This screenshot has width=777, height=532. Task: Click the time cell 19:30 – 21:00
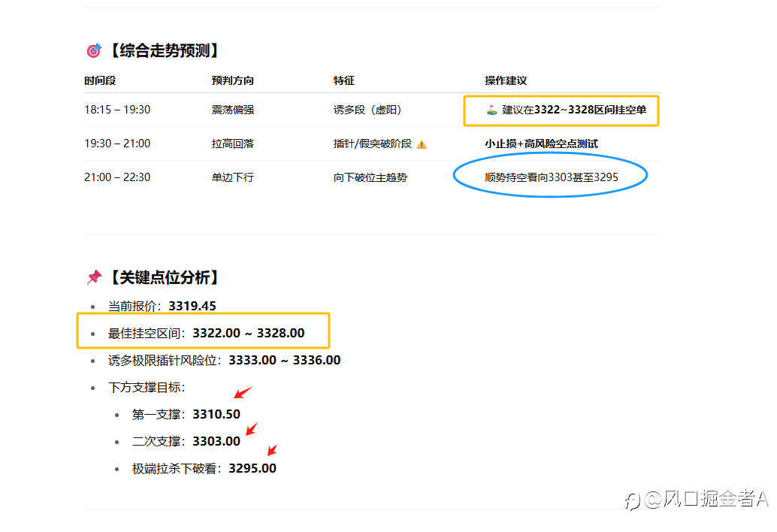click(x=117, y=144)
